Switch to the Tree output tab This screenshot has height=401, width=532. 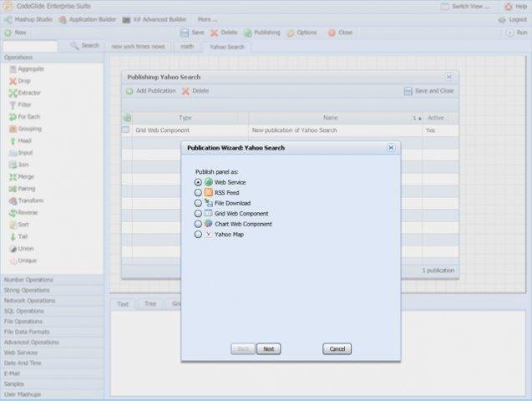[150, 303]
